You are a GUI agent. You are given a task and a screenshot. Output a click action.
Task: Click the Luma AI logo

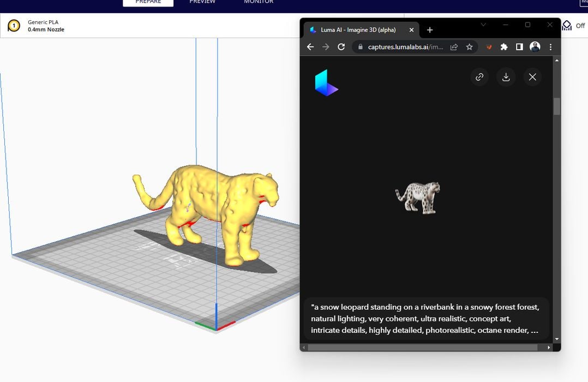pyautogui.click(x=326, y=83)
